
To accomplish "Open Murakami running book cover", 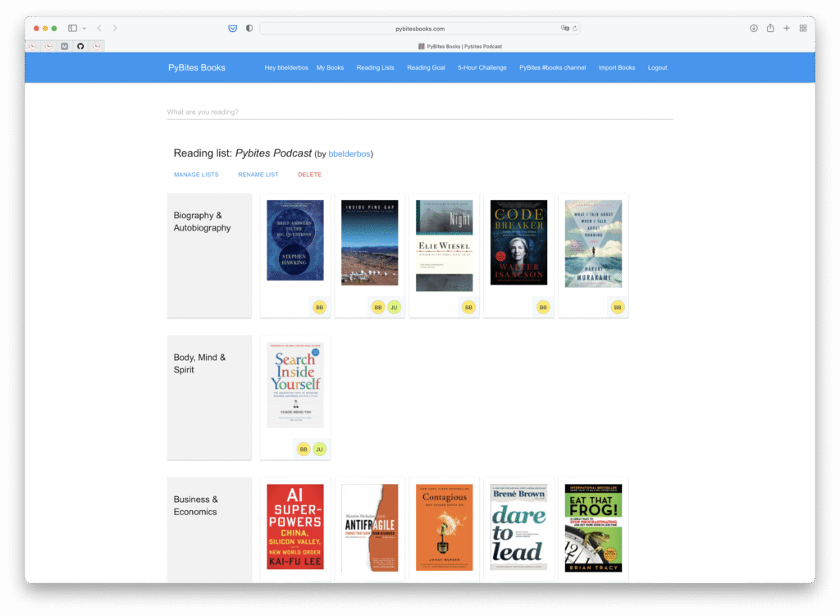I will click(593, 244).
